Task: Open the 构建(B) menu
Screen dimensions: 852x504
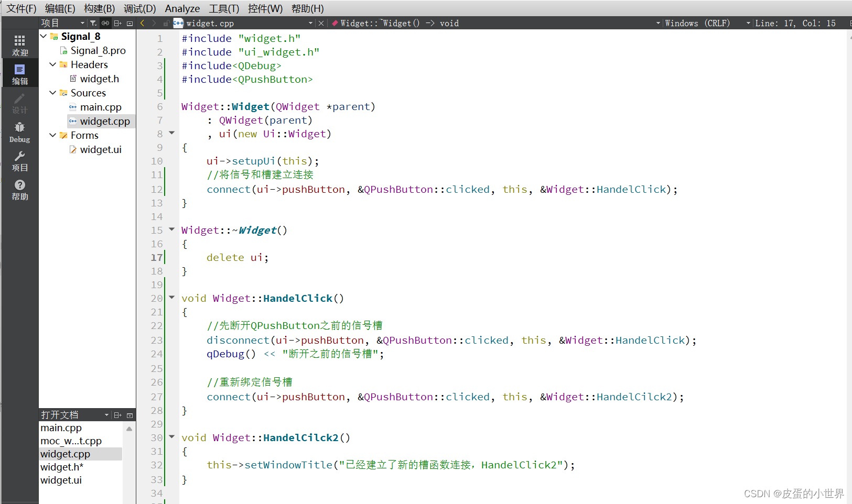Action: click(99, 8)
